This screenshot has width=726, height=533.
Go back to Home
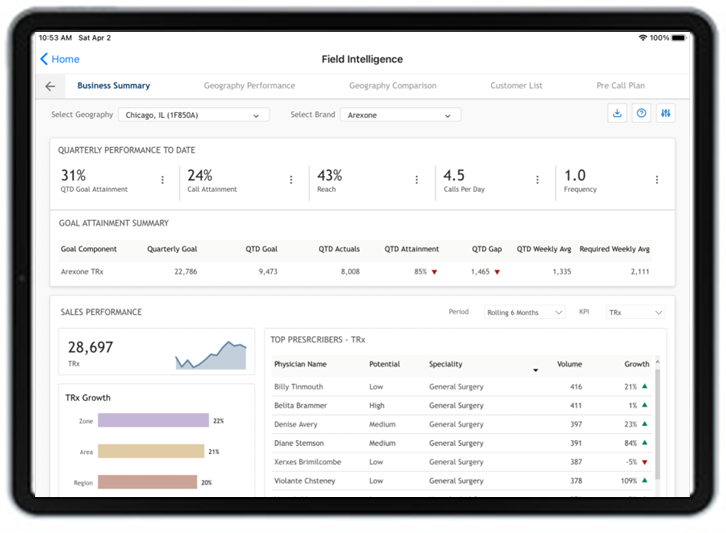coord(60,59)
